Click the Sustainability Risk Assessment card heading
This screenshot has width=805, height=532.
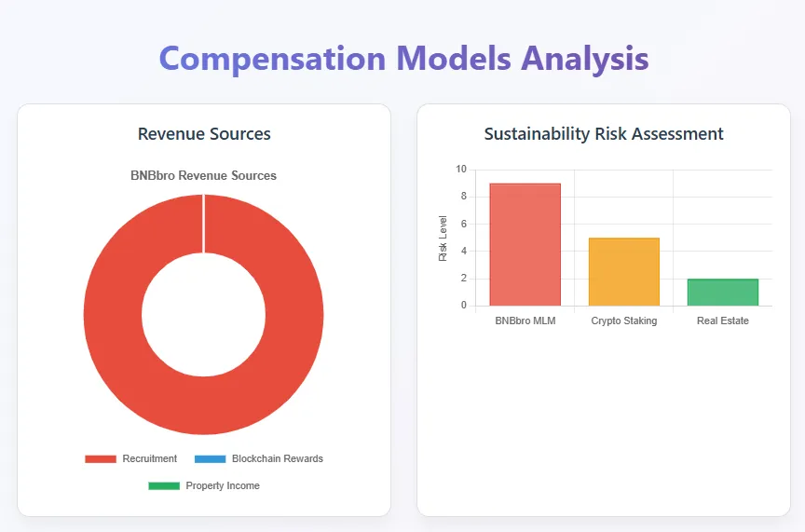[604, 134]
